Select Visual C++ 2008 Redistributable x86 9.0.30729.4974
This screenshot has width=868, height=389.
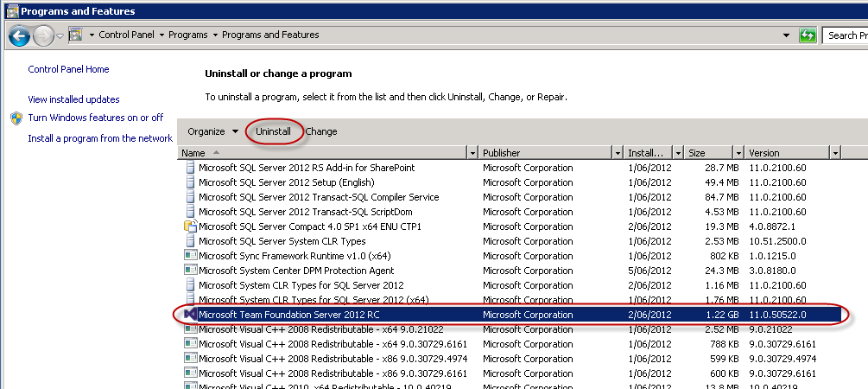coord(333,359)
